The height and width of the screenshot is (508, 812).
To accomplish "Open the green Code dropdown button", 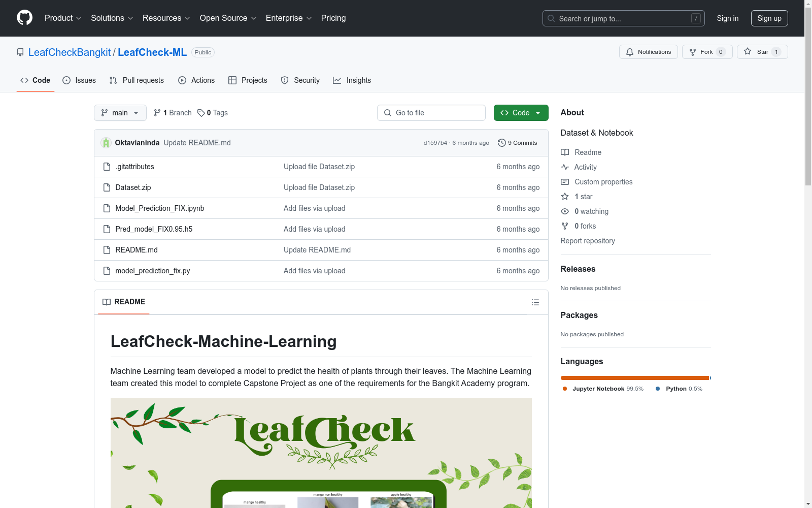I will 521,113.
